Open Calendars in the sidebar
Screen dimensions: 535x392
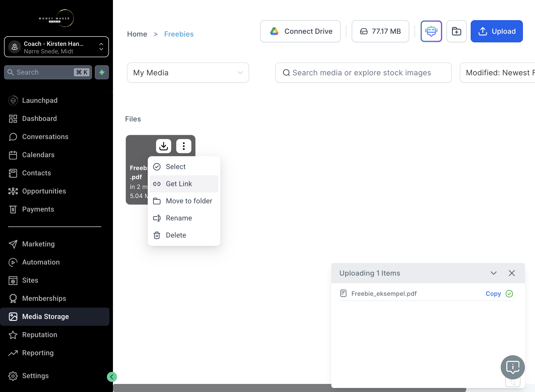pos(55,155)
